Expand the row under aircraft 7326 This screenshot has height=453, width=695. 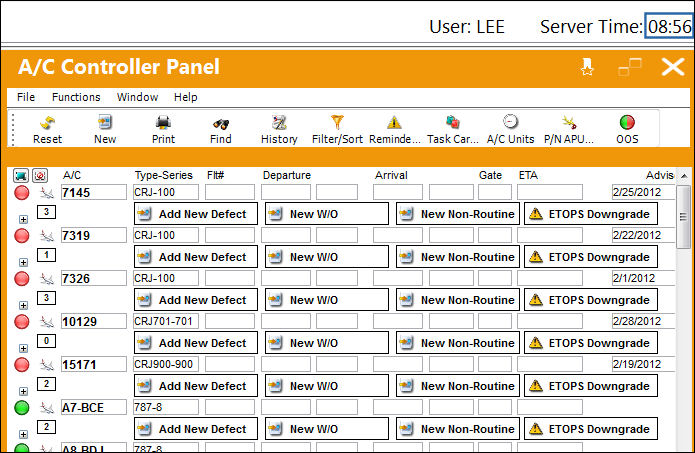pyautogui.click(x=23, y=305)
